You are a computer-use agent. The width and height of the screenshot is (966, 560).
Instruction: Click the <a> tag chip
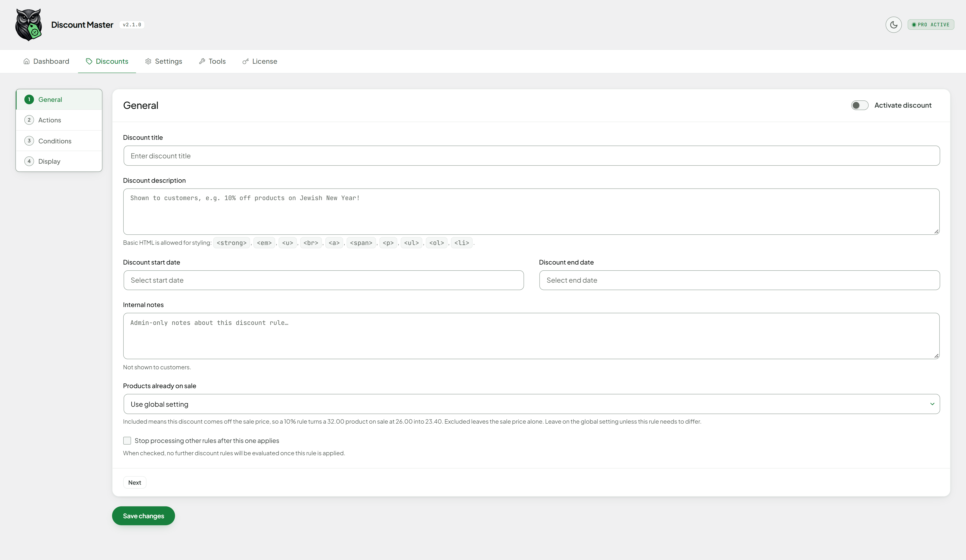(334, 243)
